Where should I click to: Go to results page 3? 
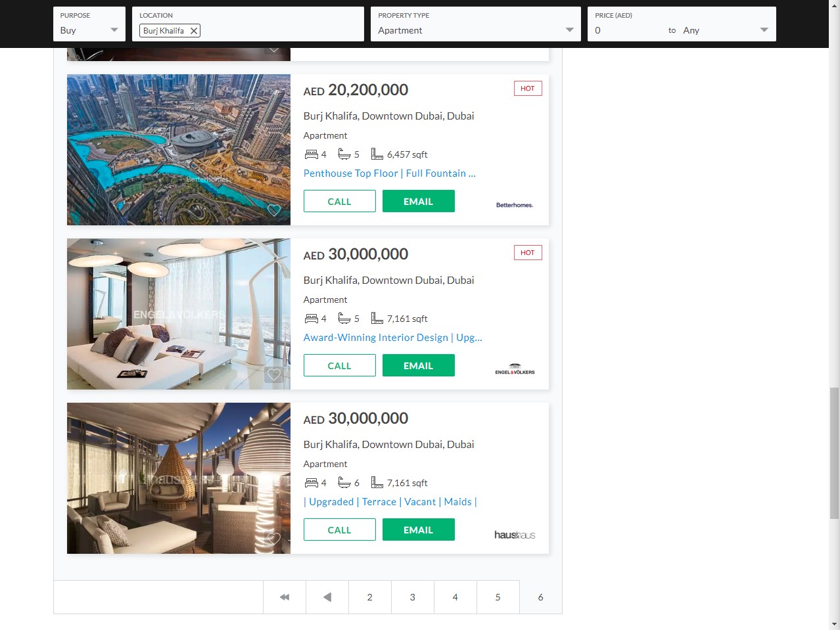click(413, 597)
